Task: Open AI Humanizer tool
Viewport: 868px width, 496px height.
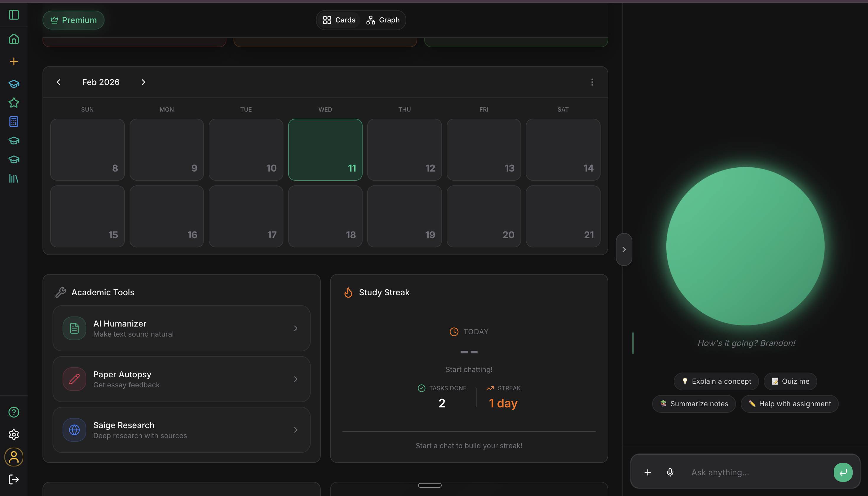Action: pos(181,328)
